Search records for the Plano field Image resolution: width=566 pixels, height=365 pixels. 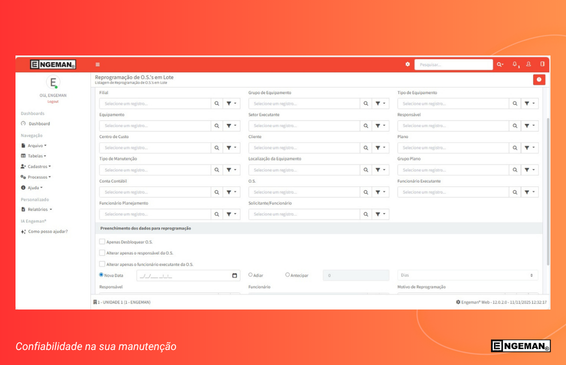(515, 148)
